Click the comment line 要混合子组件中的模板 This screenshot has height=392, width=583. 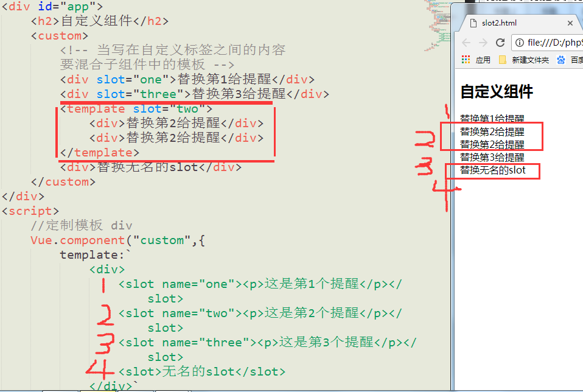pos(147,65)
